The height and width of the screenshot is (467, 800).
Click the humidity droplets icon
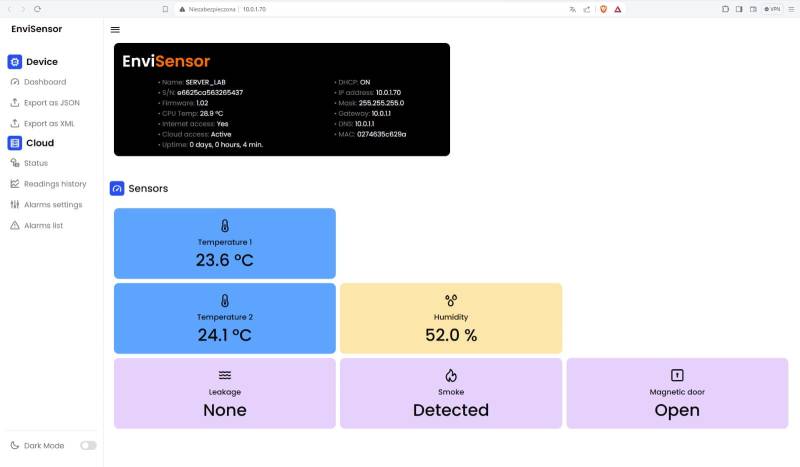pos(451,300)
